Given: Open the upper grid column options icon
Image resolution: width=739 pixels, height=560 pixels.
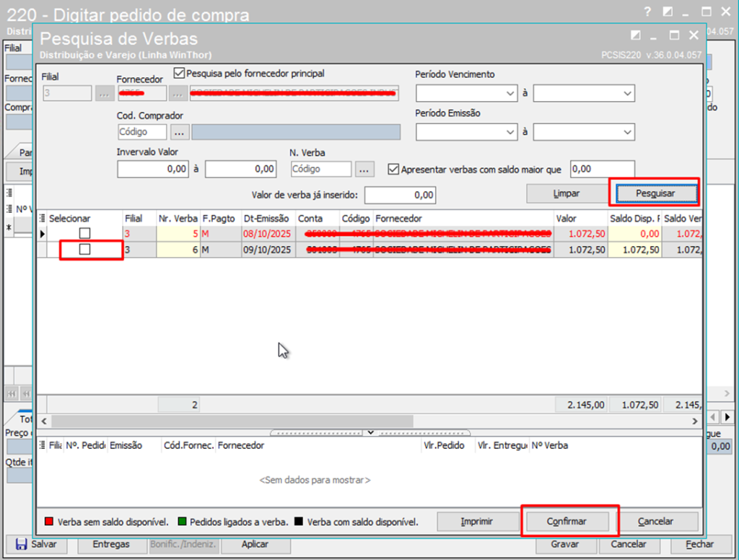Looking at the screenshot, I should pos(42,219).
